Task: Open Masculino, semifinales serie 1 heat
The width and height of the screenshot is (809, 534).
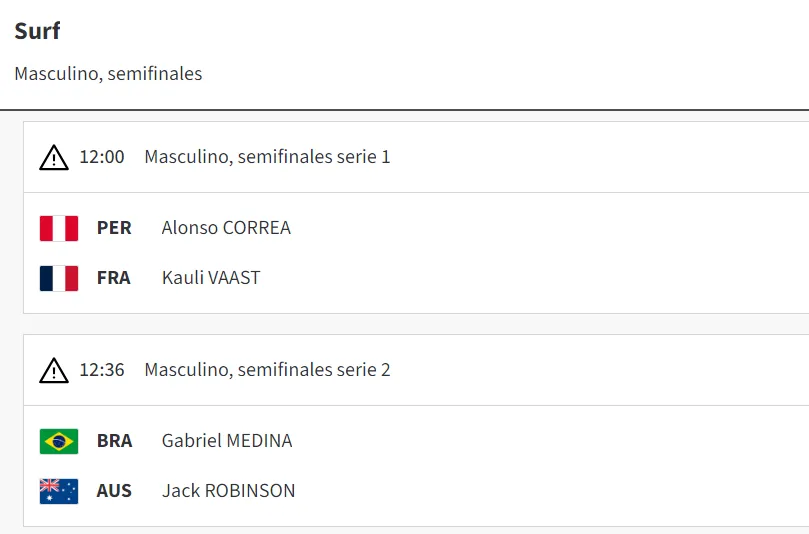Action: click(x=267, y=157)
